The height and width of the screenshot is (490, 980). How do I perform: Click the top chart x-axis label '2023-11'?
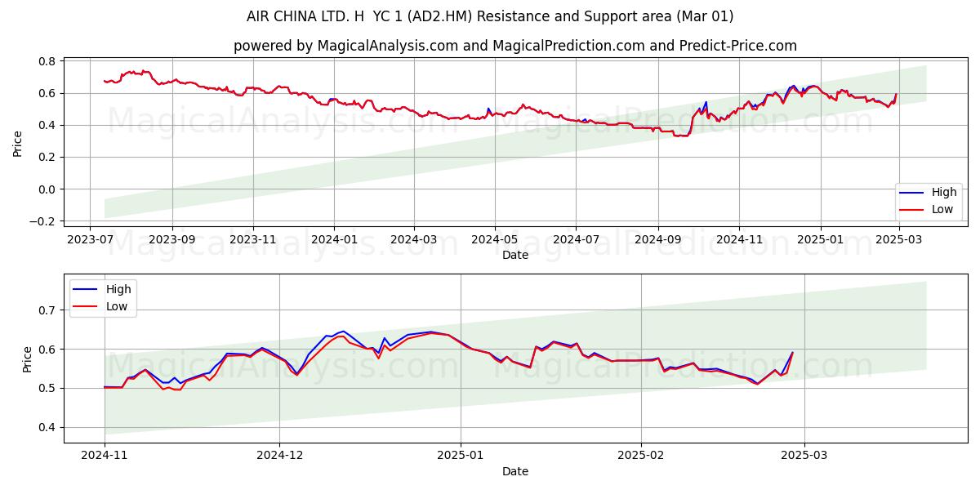pos(253,240)
